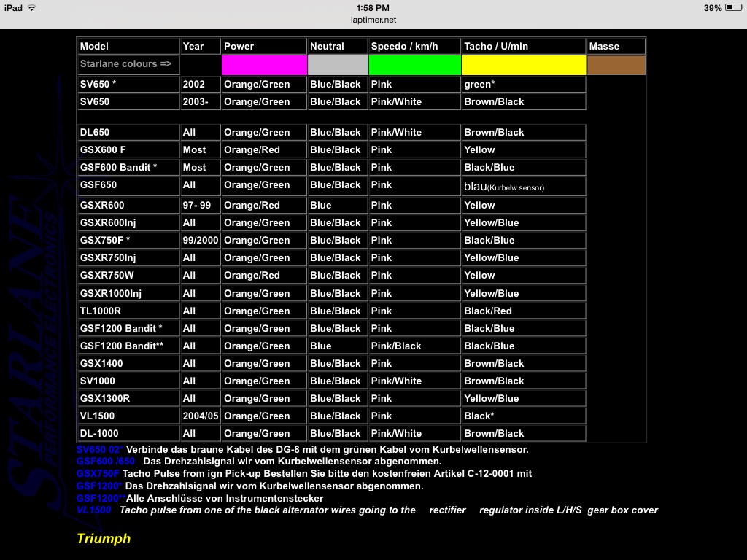Select the 'Black*' tacho cell
Viewport: 747px width, 560px height.
pyautogui.click(x=524, y=416)
